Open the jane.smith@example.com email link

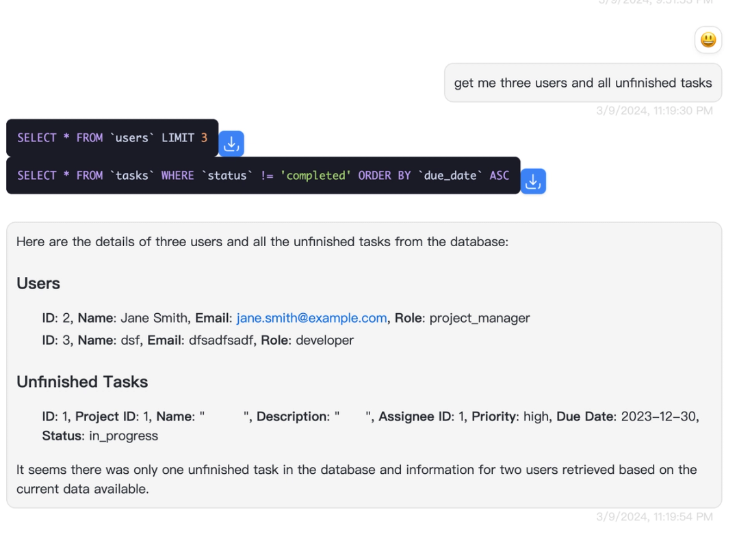(x=310, y=318)
